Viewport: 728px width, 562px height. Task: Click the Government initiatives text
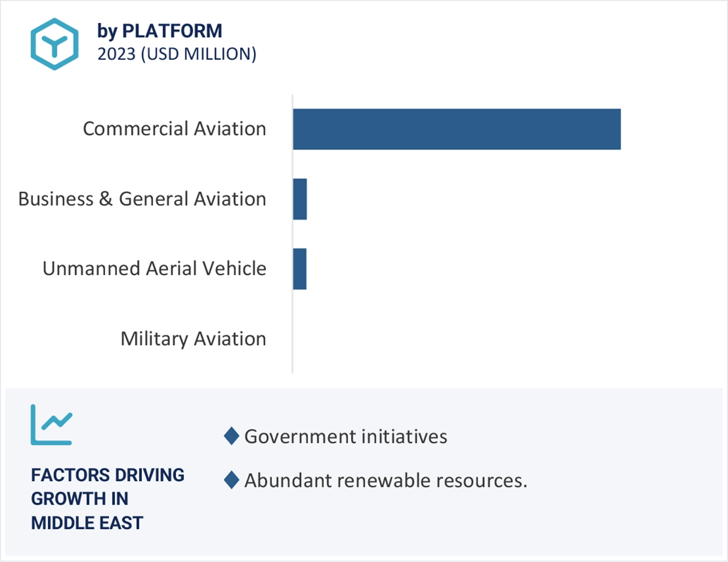[x=345, y=436]
